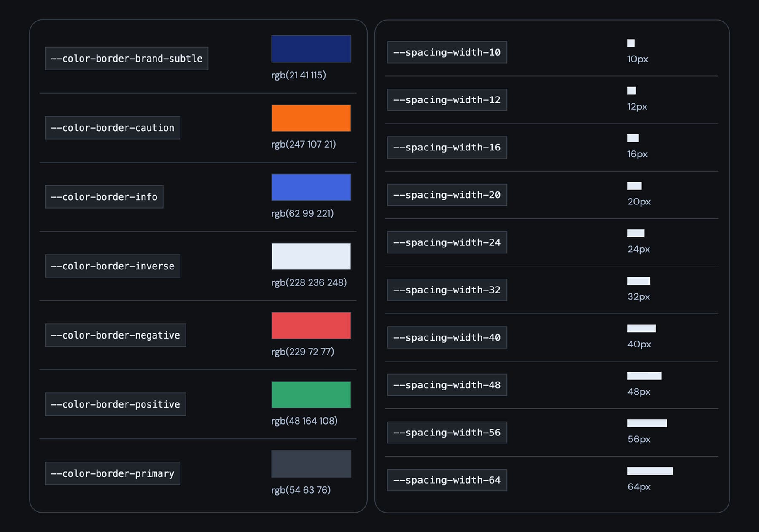Click the --spacing-width-10 token label
This screenshot has height=532, width=759.
(447, 52)
